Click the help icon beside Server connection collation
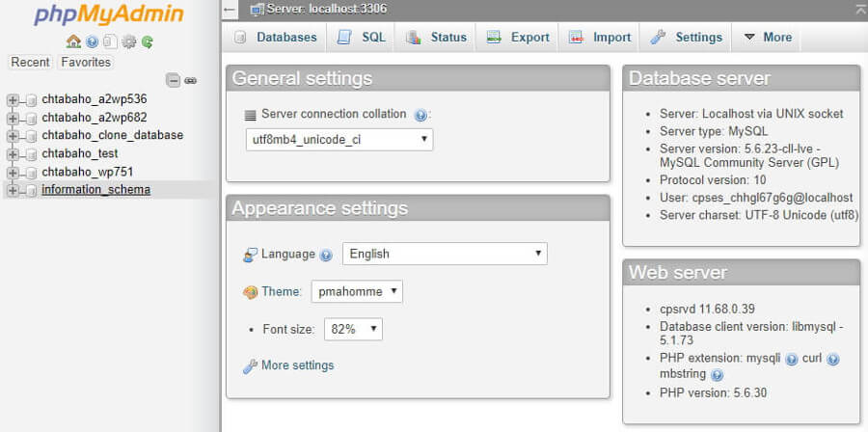Screen dimensions: 868x432 point(420,115)
